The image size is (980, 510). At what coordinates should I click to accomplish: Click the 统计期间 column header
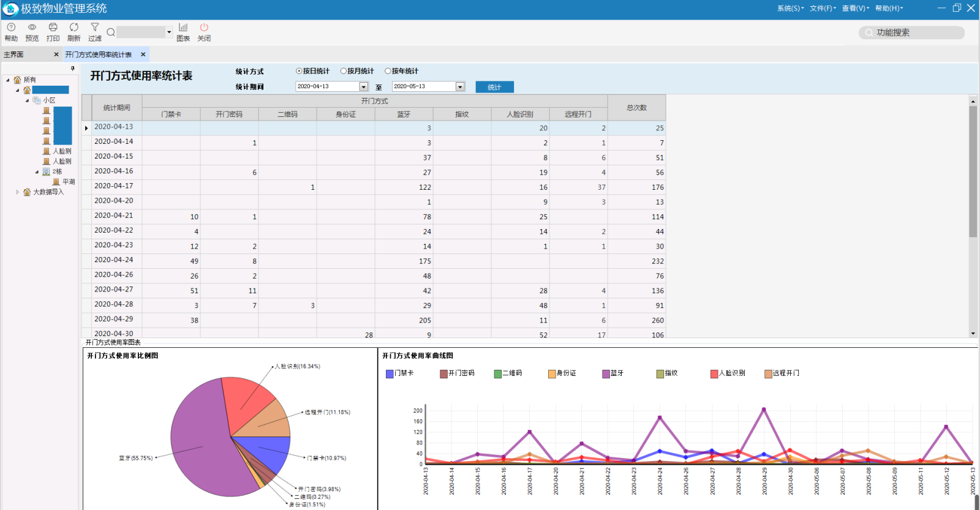(x=116, y=108)
